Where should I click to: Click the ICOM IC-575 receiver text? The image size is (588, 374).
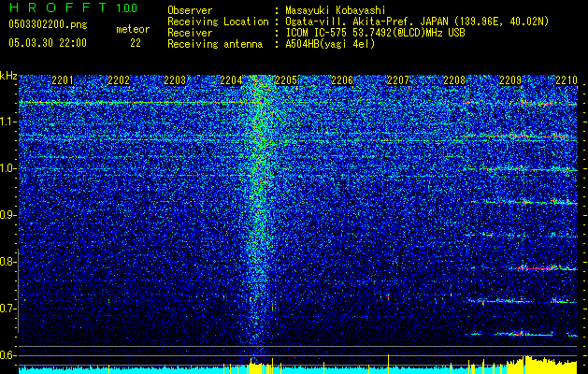[x=375, y=33]
